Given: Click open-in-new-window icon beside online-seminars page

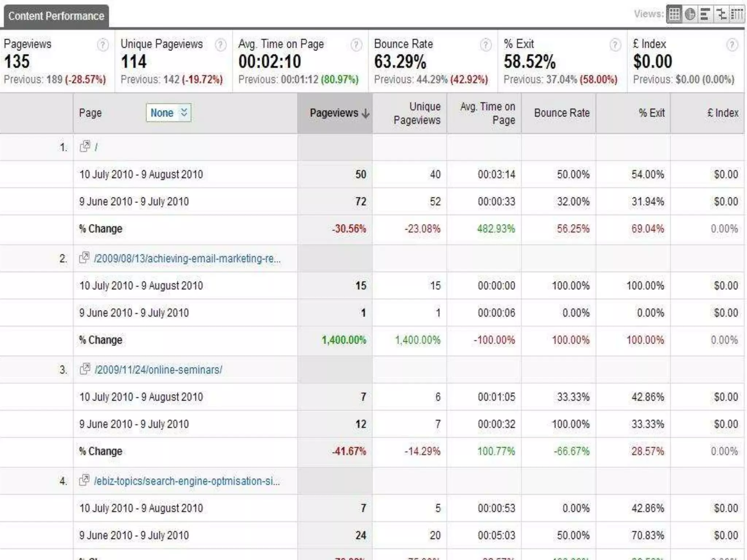Looking at the screenshot, I should 85,369.
